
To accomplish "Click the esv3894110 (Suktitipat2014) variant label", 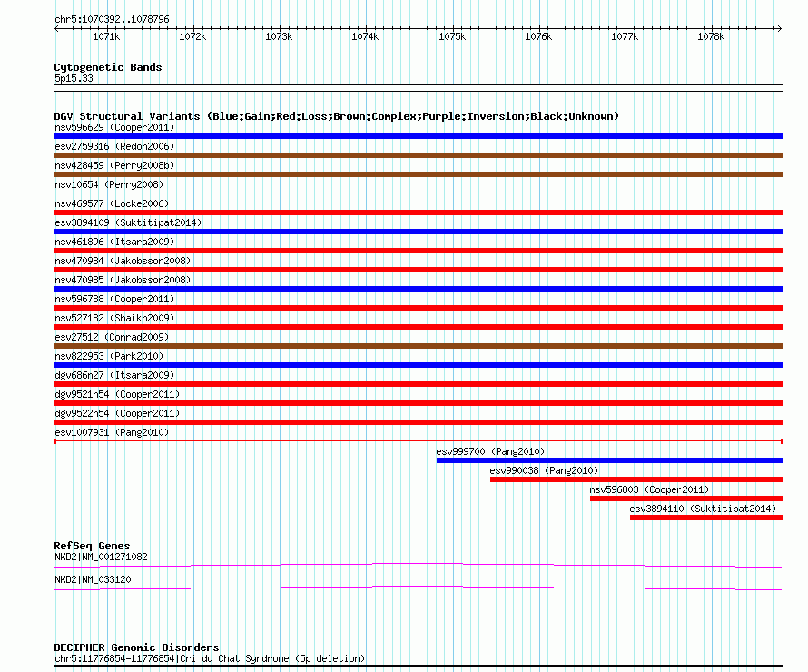I will tap(703, 509).
